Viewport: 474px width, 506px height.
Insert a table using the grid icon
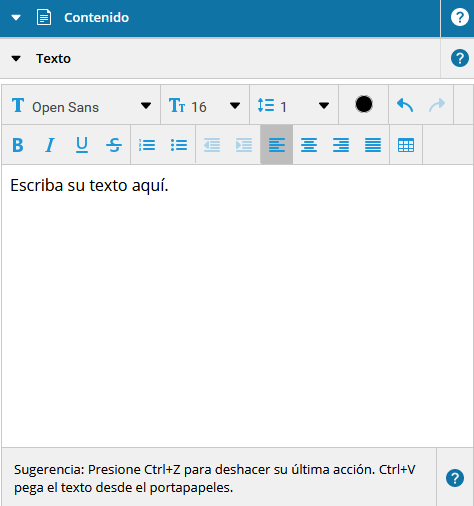click(406, 145)
